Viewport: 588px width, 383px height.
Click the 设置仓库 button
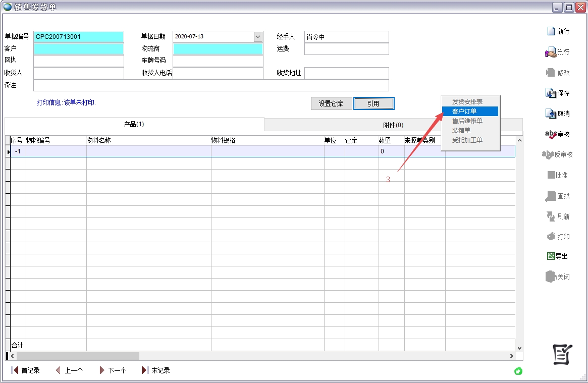(331, 103)
